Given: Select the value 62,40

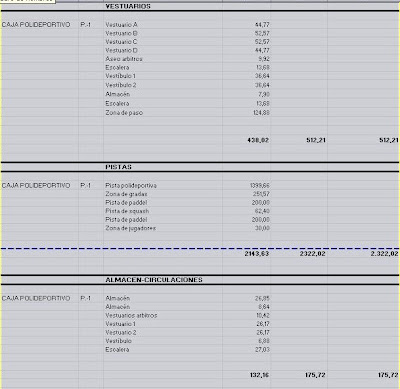Looking at the screenshot, I should point(263,211).
